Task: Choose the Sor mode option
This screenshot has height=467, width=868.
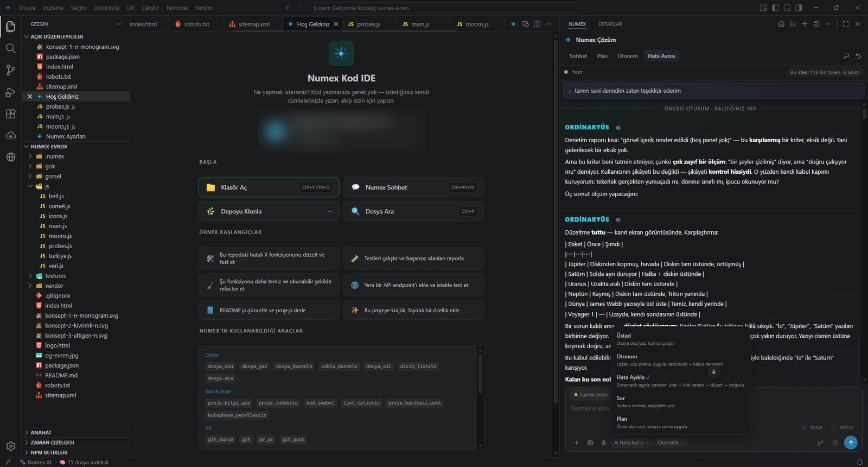Action: click(680, 401)
